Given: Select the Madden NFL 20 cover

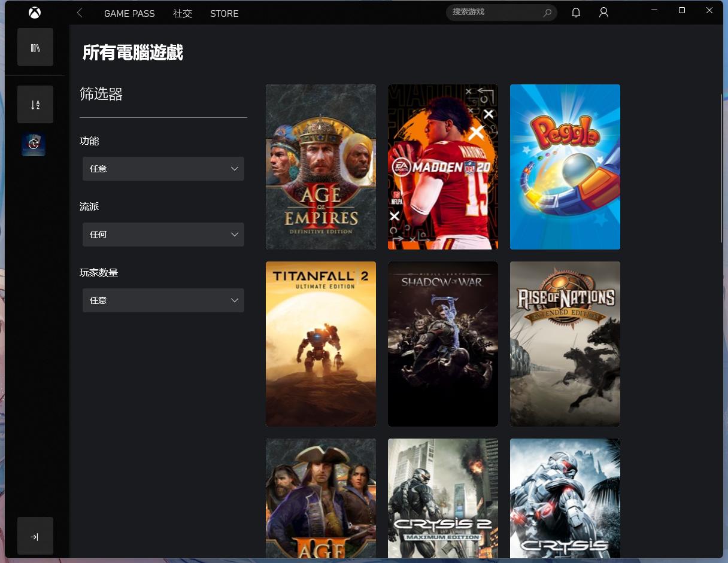Looking at the screenshot, I should [x=442, y=166].
